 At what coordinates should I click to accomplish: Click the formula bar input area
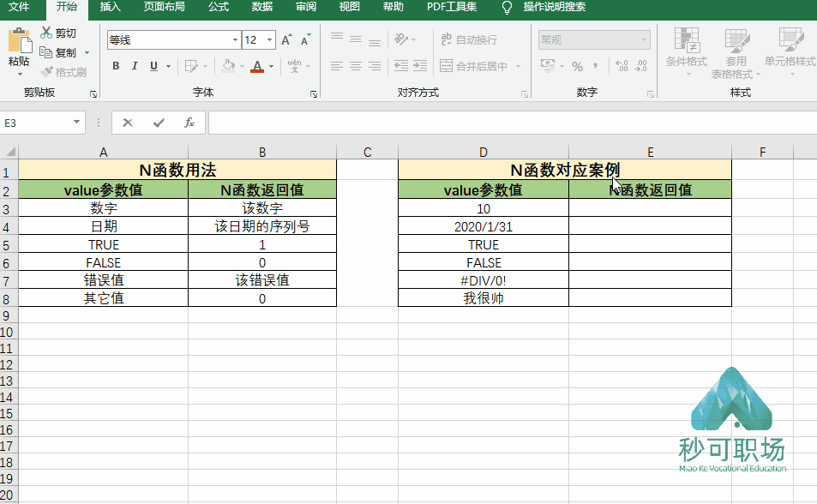click(513, 123)
